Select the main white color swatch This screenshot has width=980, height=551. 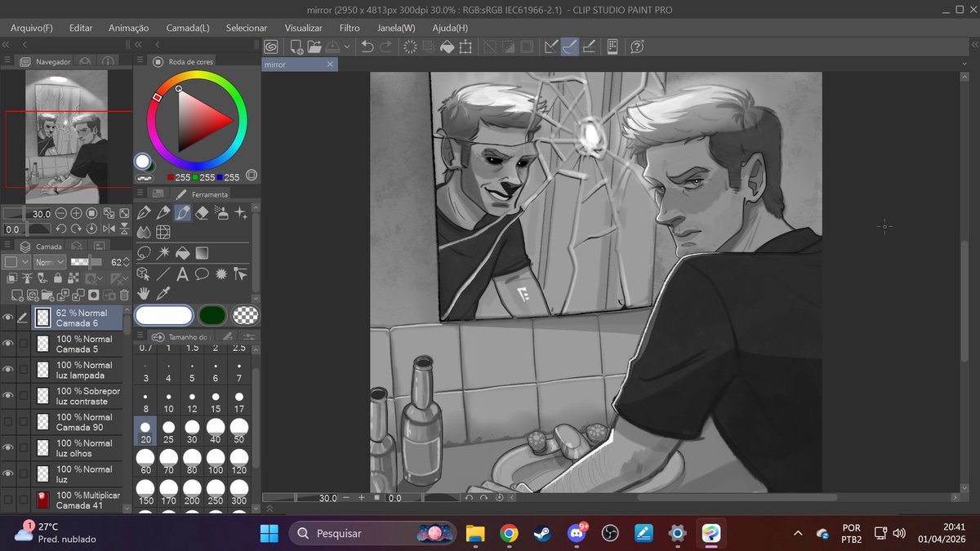(x=164, y=315)
